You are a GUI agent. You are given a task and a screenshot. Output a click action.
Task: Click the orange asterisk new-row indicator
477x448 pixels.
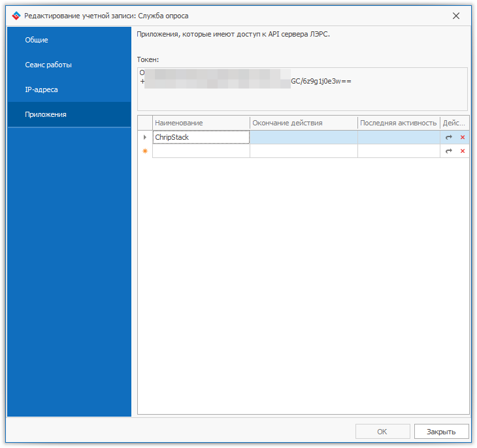click(145, 151)
